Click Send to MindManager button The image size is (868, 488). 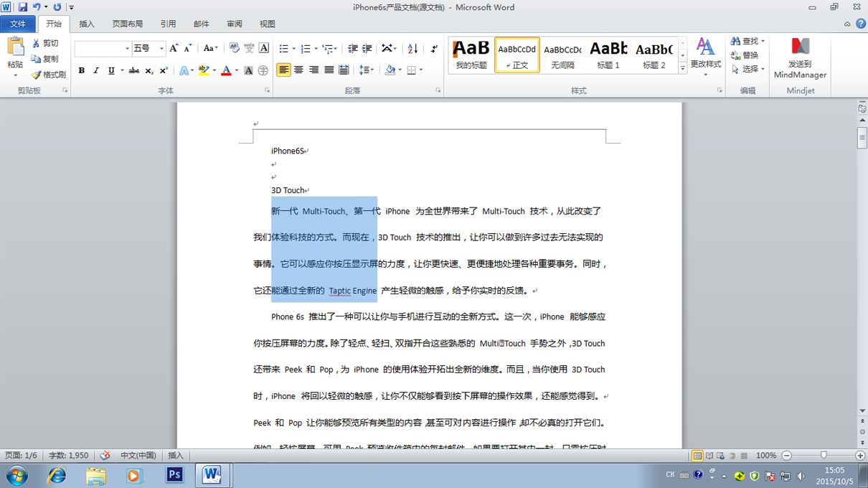point(800,57)
